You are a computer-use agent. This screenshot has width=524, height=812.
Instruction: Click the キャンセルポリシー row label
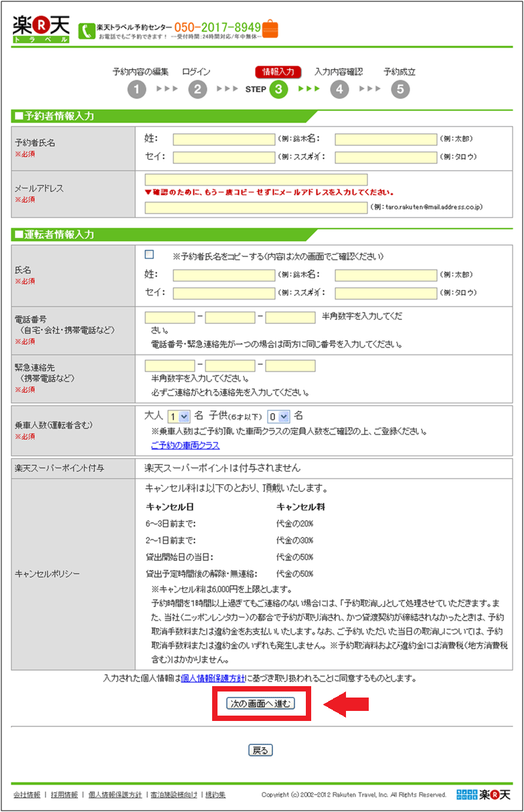tap(48, 574)
